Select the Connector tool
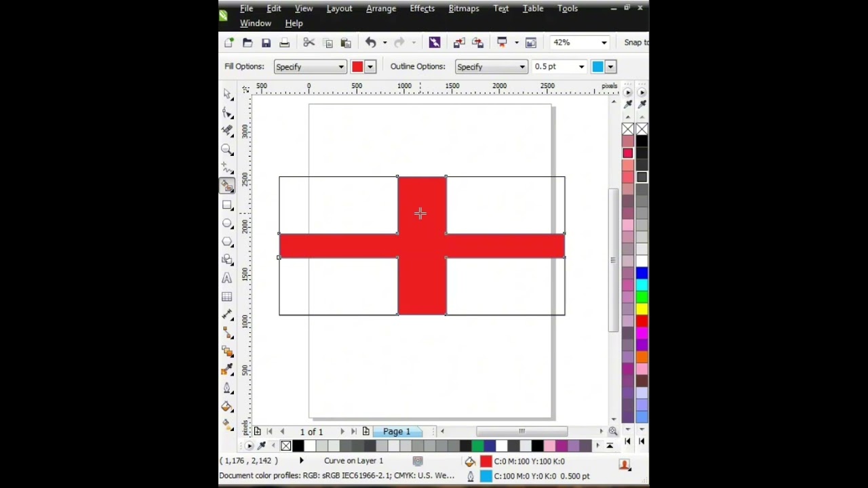Image resolution: width=868 pixels, height=488 pixels. coord(227,333)
